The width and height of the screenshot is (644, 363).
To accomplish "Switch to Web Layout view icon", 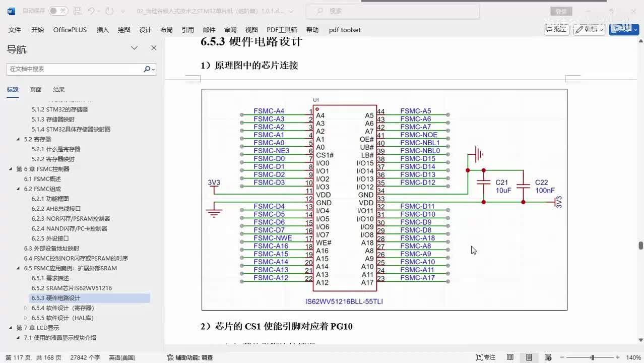I will pyautogui.click(x=547, y=357).
